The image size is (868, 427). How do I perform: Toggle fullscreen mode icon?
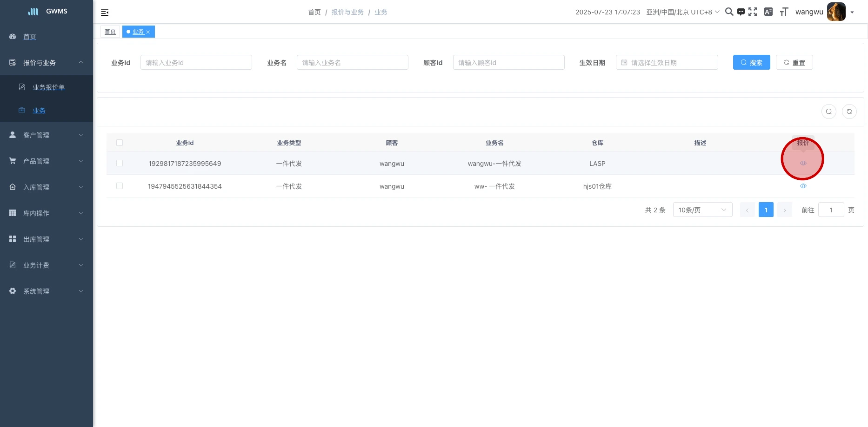click(x=753, y=12)
